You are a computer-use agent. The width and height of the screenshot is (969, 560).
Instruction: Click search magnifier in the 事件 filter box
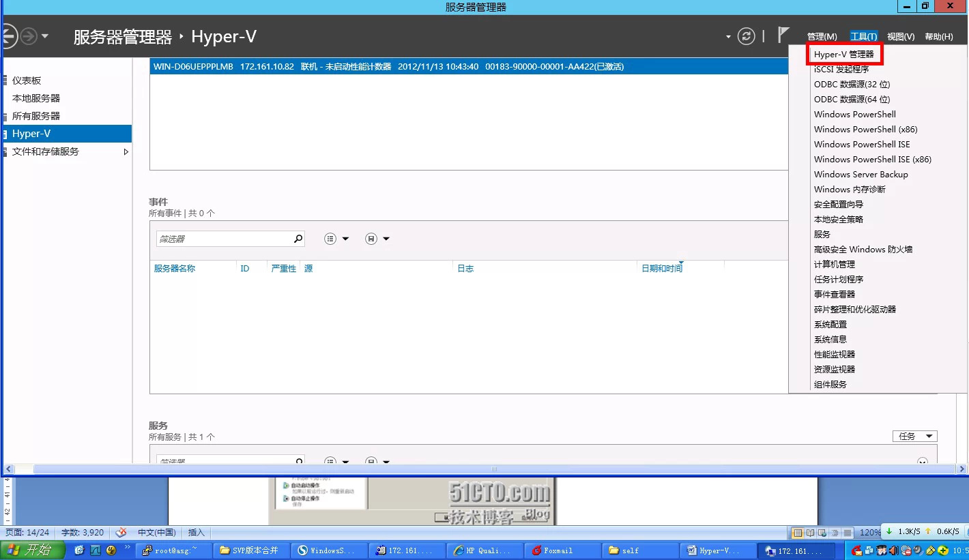pos(298,239)
